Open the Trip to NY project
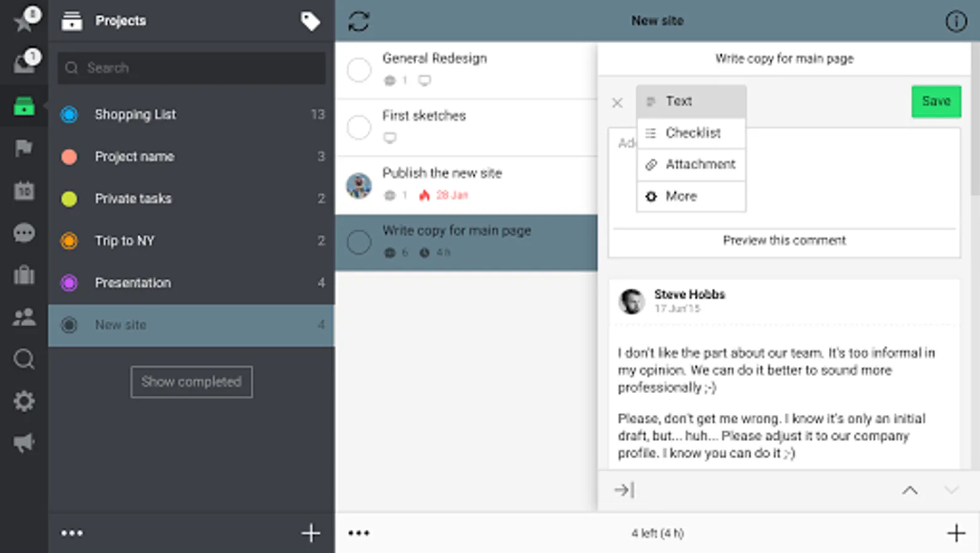The height and width of the screenshot is (553, 980). coord(191,241)
